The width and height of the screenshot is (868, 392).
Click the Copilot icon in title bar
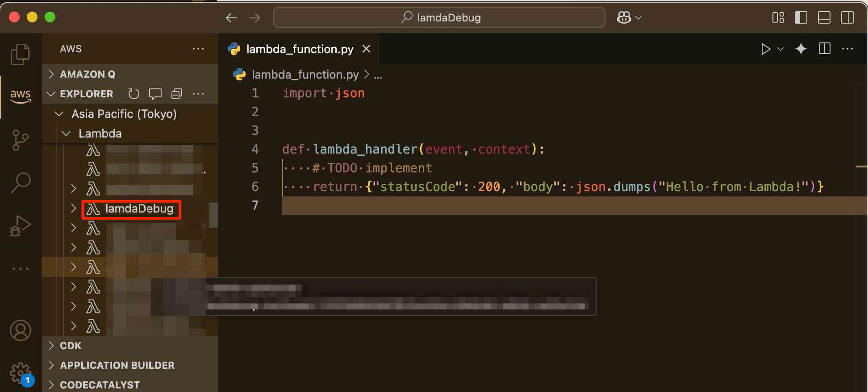tap(624, 18)
